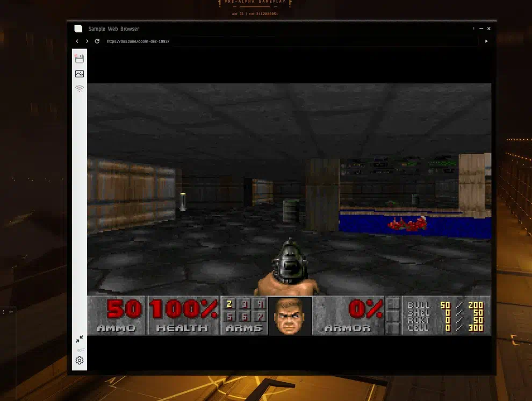Click the network wifi icon in sidebar
Image resolution: width=532 pixels, height=401 pixels.
(x=80, y=89)
